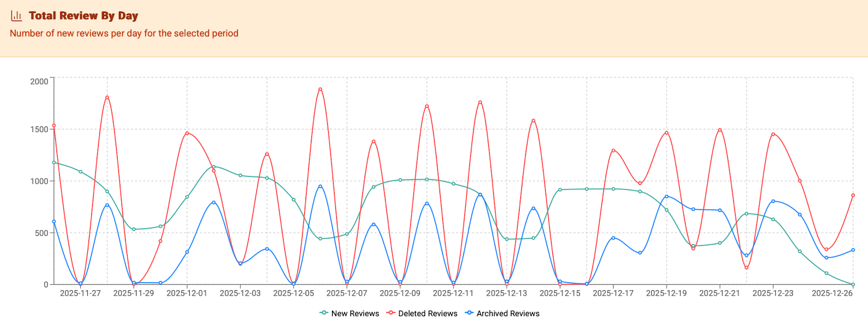
Task: Click the 2025-12-15 x-axis date label
Action: 560,293
